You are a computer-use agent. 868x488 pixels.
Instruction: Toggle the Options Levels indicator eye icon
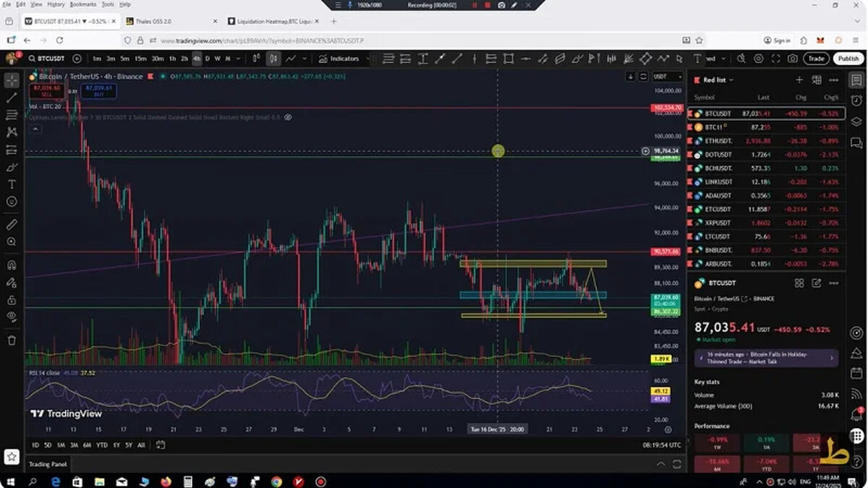[289, 116]
